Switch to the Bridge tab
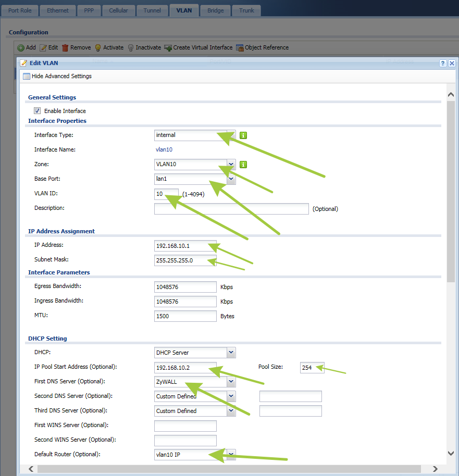Viewport: 459px width, 476px height. (x=215, y=10)
